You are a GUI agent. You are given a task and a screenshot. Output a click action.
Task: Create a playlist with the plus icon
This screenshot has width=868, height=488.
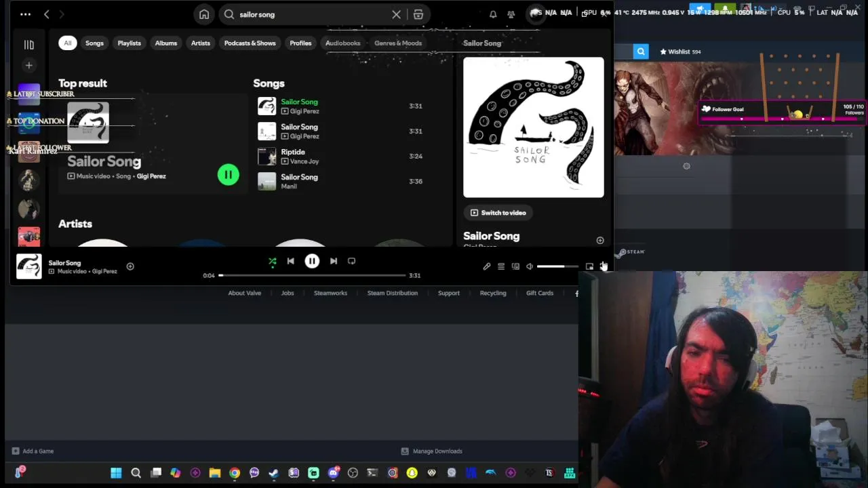click(x=28, y=65)
